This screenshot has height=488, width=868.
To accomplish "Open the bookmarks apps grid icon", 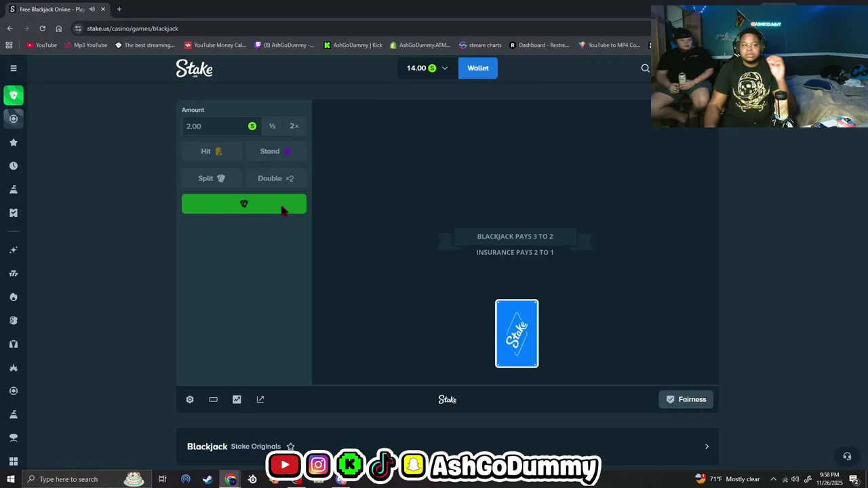I will click(9, 45).
